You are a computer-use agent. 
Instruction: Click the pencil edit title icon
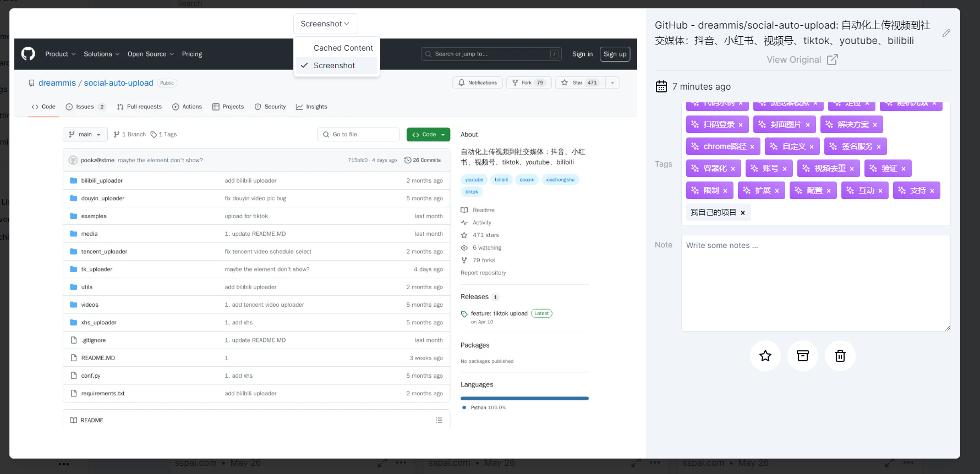(x=946, y=33)
